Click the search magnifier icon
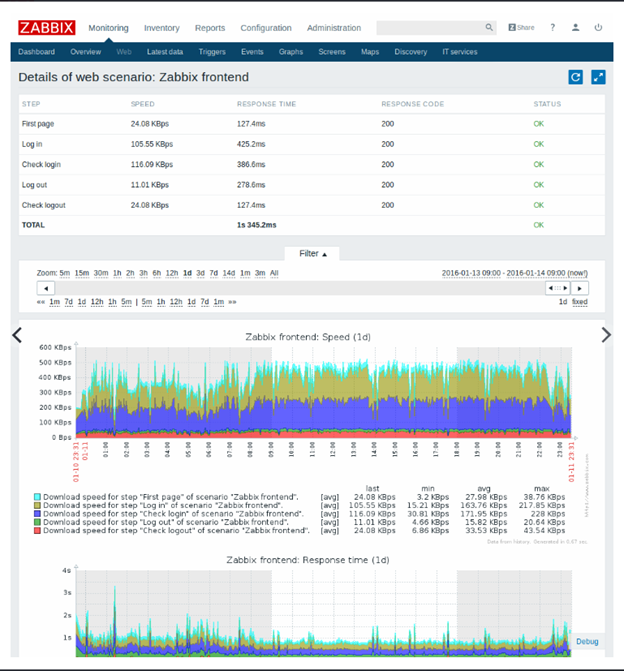 [489, 27]
